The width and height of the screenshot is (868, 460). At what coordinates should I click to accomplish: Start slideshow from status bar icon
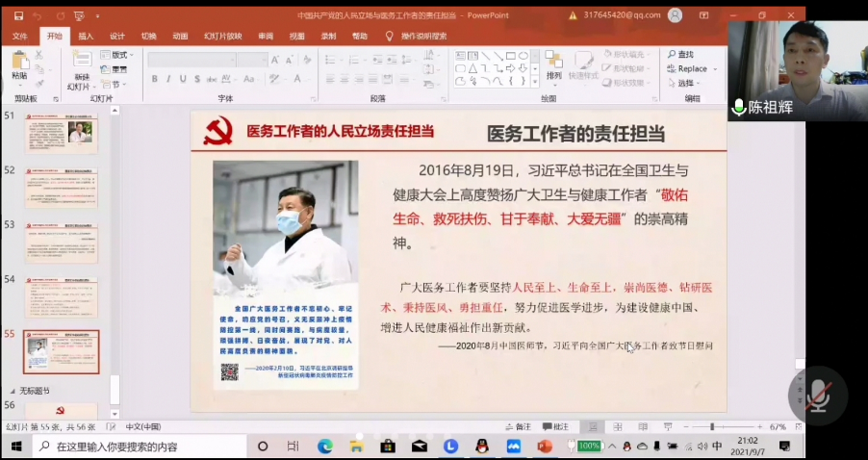click(668, 426)
